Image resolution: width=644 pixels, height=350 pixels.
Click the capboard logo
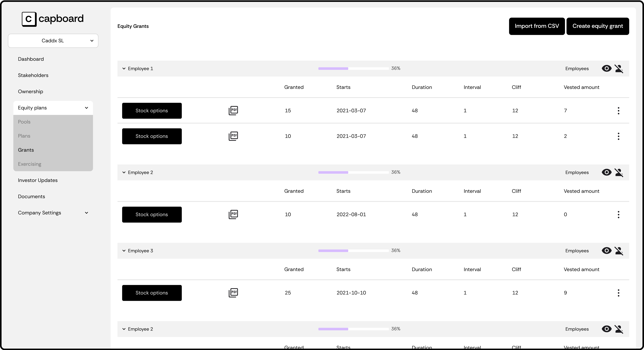(x=53, y=19)
